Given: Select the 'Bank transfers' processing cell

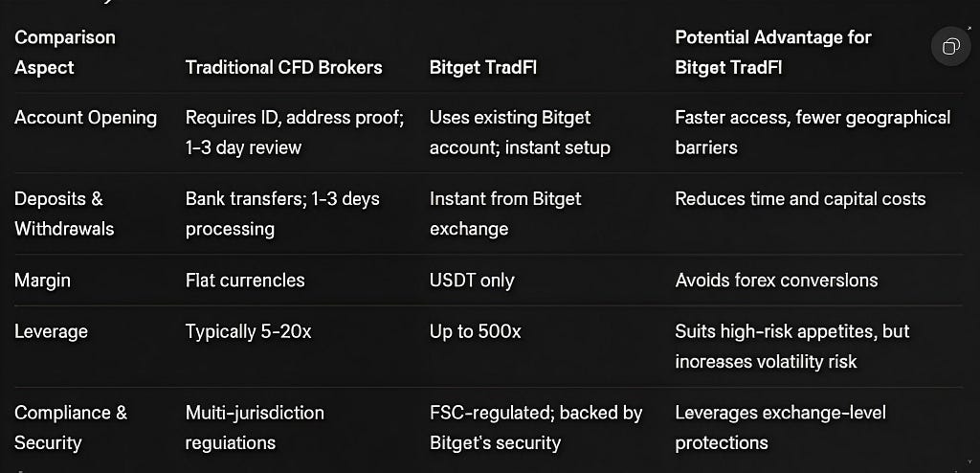Looking at the screenshot, I should [x=282, y=214].
